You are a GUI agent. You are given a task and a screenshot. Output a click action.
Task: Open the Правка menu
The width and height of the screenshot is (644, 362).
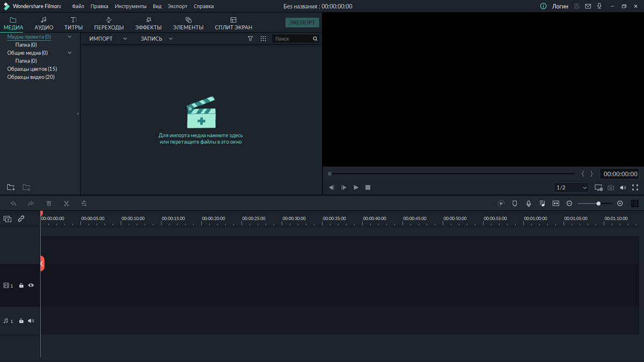point(99,6)
